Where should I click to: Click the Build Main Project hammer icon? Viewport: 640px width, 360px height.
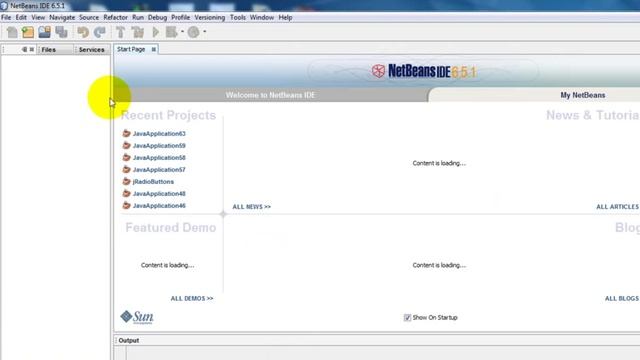pos(120,32)
